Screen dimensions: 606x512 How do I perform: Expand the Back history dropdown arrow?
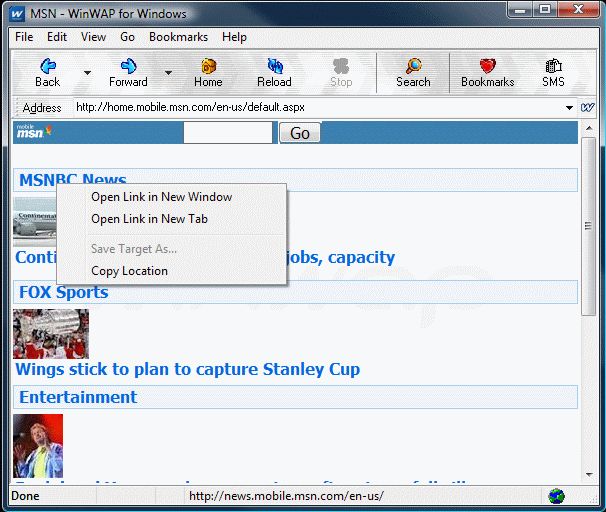point(87,73)
